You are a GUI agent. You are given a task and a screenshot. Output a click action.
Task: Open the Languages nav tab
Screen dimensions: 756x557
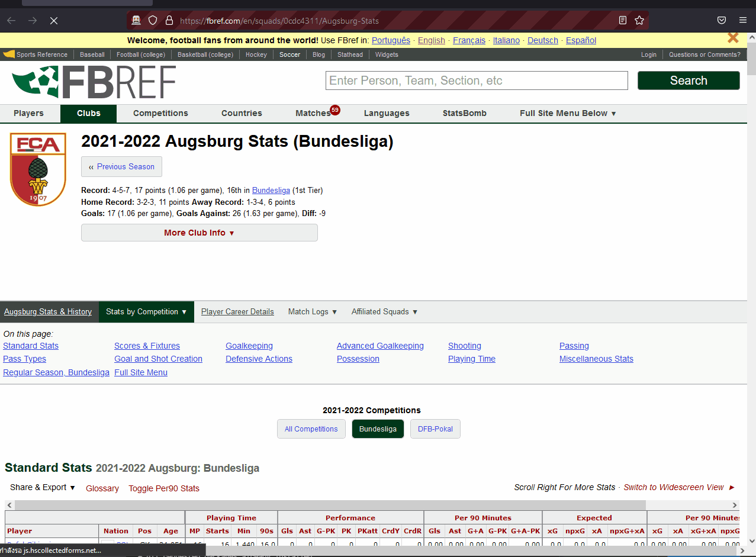click(x=387, y=113)
